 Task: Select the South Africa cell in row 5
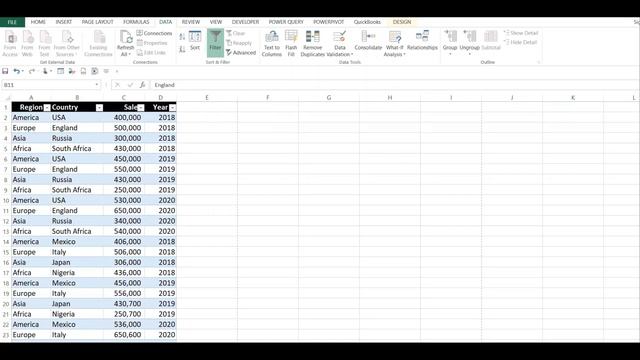click(x=77, y=149)
